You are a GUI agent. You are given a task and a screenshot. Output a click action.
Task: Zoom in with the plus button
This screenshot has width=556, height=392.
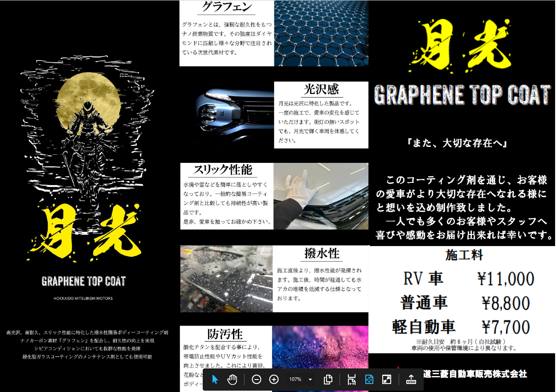point(274,380)
